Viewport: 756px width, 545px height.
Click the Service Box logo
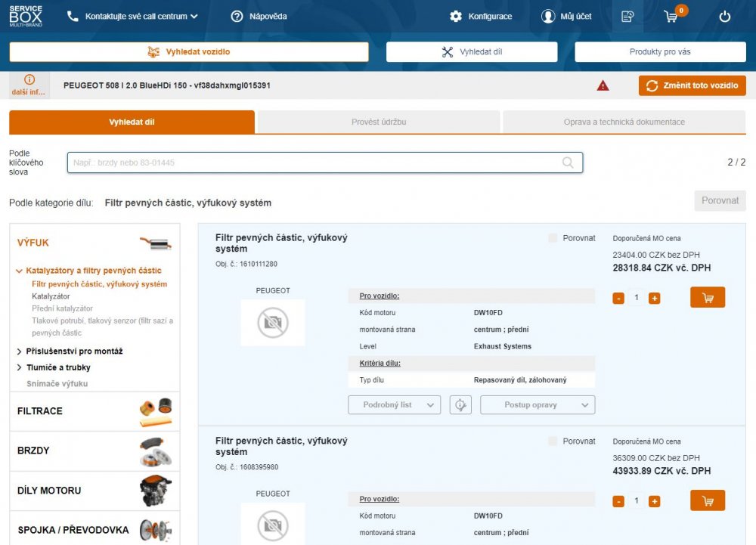click(26, 16)
